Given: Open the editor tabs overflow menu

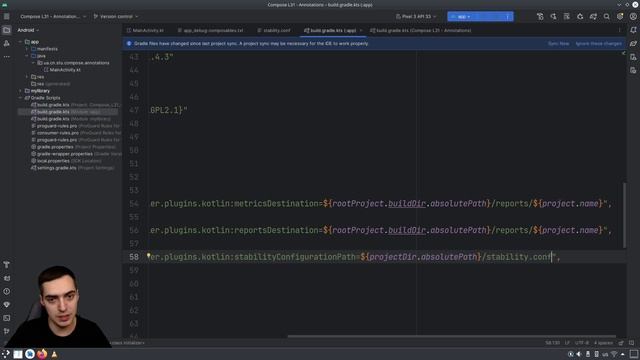Looking at the screenshot, I should 619,30.
